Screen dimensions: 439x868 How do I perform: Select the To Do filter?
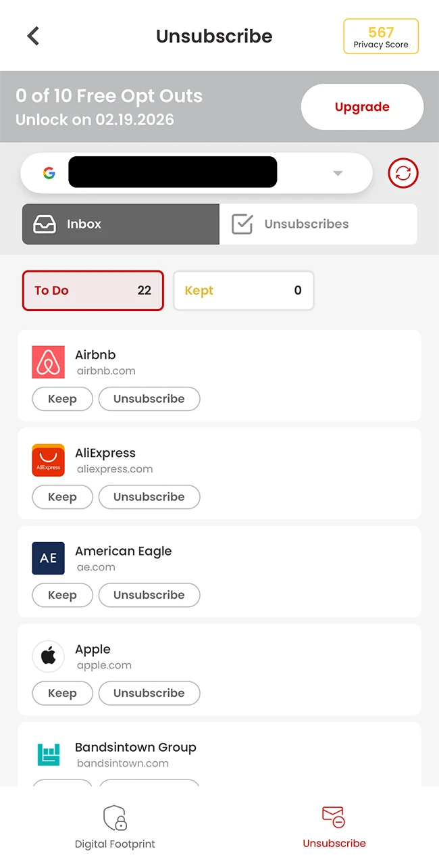(93, 291)
